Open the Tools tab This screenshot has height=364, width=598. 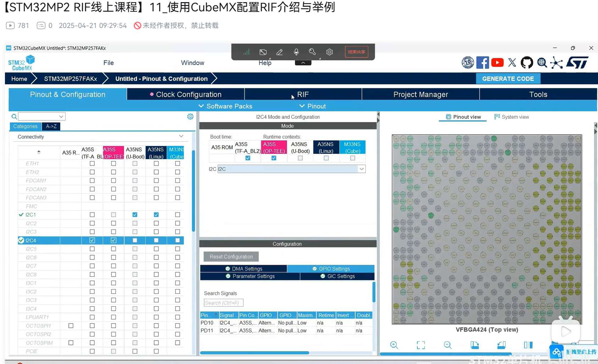(x=538, y=94)
